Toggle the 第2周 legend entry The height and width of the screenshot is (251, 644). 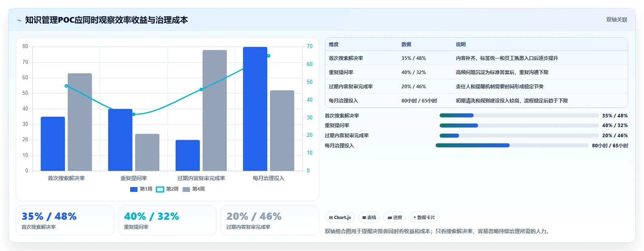(167, 189)
